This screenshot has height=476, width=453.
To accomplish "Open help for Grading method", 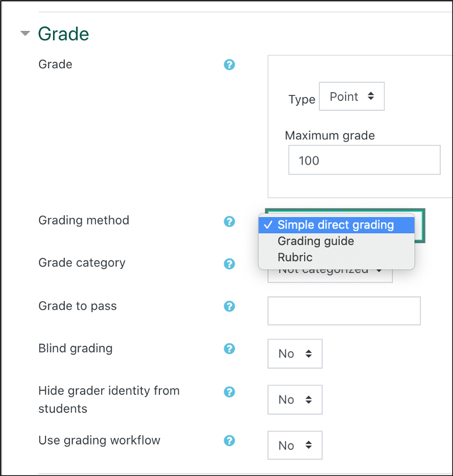I will click(x=229, y=222).
